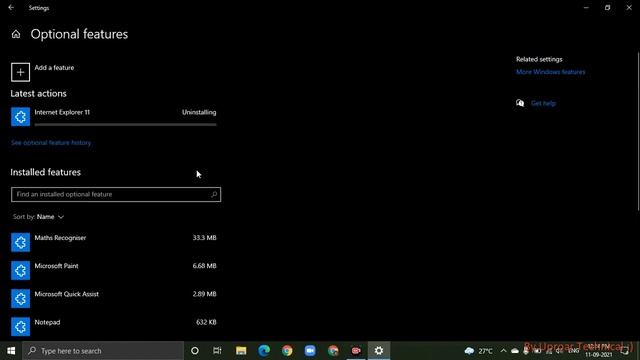The width and height of the screenshot is (640, 360).
Task: Click the taskbar search box
Action: 103,351
